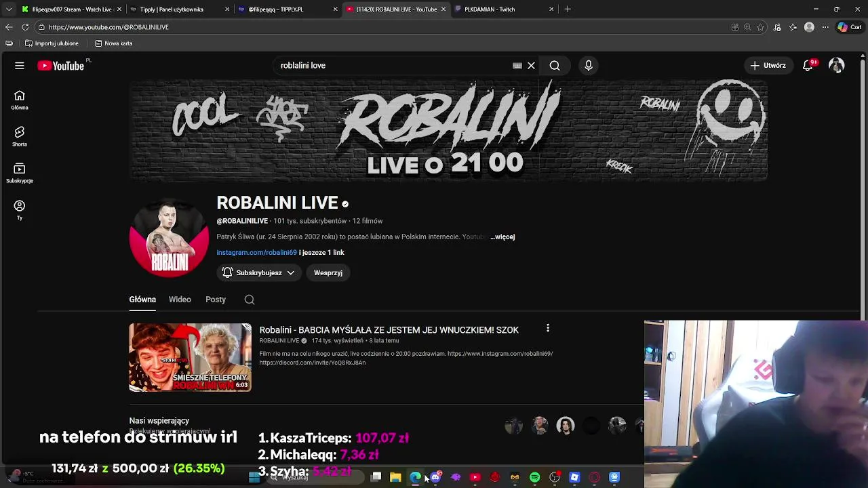
Task: Open OBS Studio from the taskbar
Action: point(555,477)
